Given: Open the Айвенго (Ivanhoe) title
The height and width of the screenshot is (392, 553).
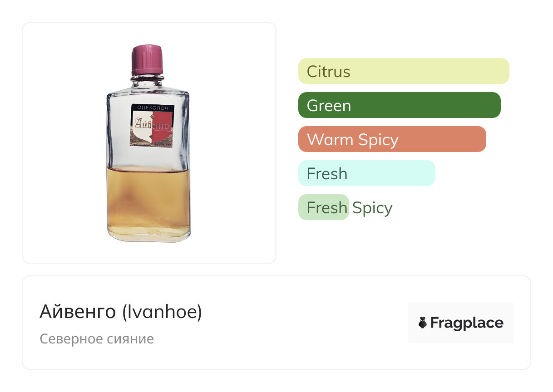Looking at the screenshot, I should pos(121,312).
